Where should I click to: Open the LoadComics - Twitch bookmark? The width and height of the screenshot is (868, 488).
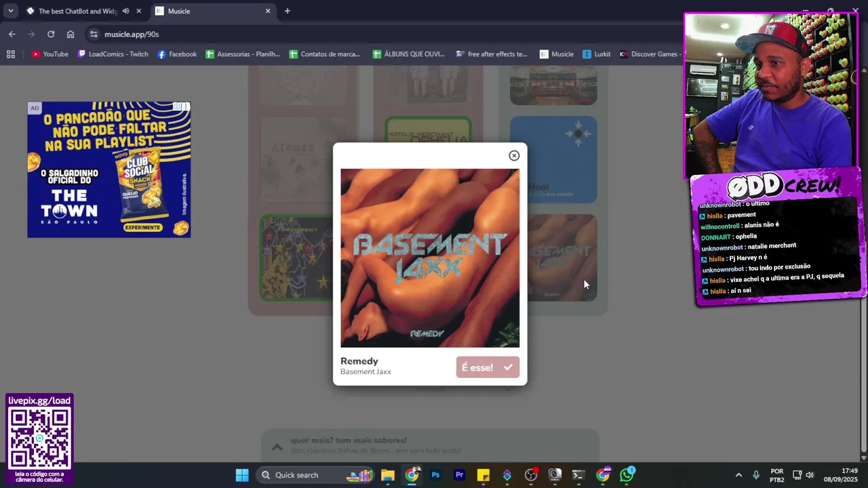pos(113,54)
